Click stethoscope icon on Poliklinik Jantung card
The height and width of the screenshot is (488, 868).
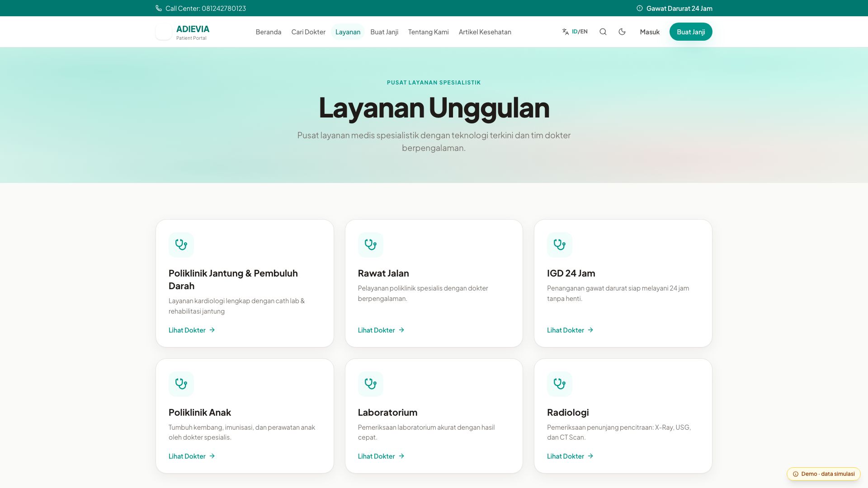[181, 245]
